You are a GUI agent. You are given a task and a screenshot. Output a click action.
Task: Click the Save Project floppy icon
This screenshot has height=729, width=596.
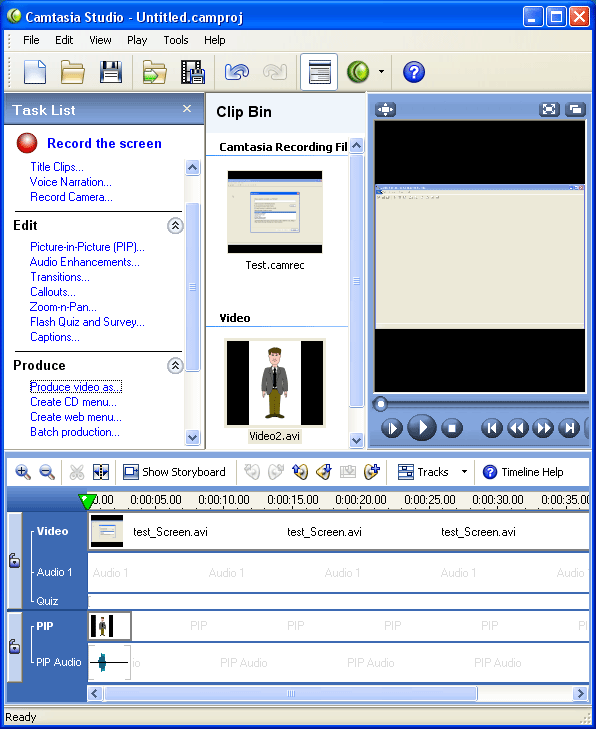111,72
